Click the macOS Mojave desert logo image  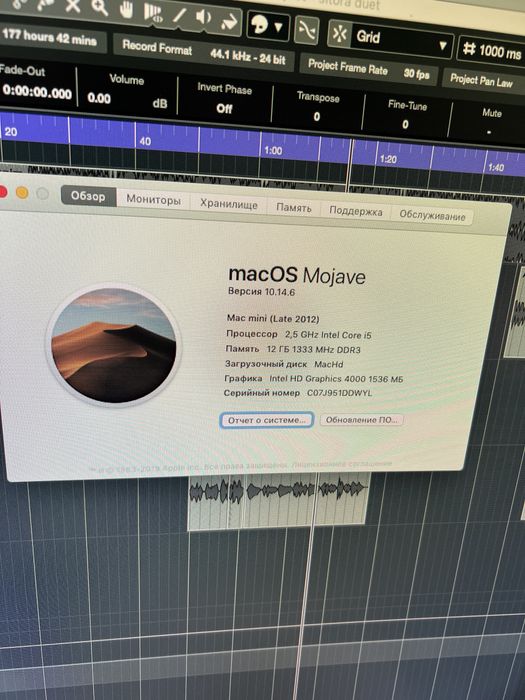[x=113, y=345]
